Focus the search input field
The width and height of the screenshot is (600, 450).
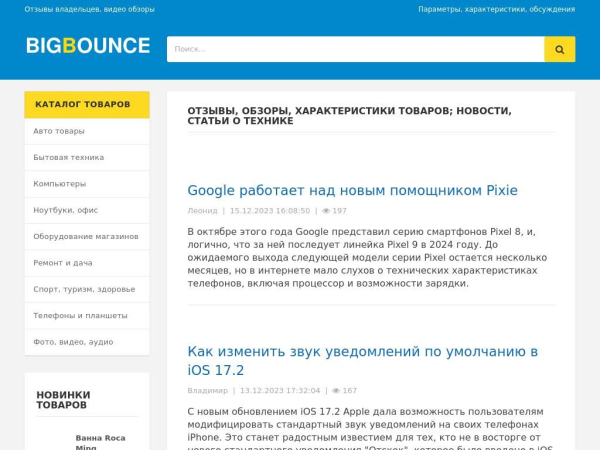click(355, 49)
